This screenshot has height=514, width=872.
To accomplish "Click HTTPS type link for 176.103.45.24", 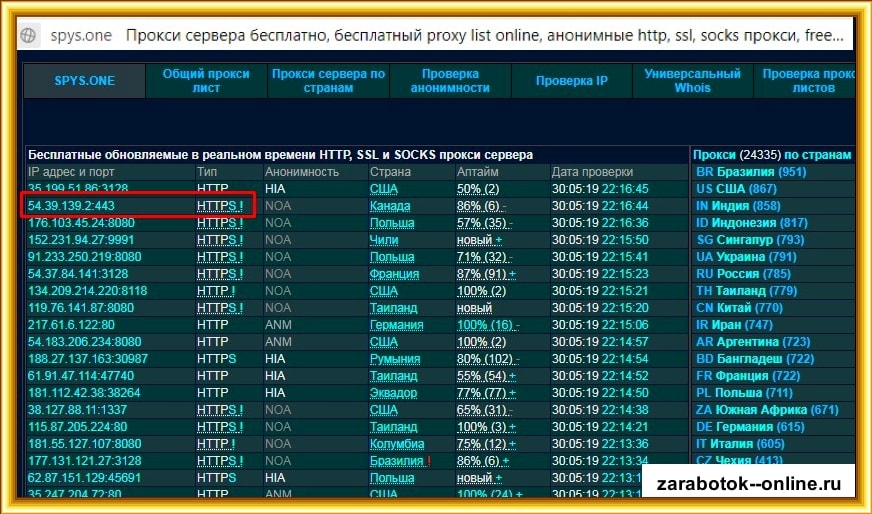I will click(x=220, y=223).
